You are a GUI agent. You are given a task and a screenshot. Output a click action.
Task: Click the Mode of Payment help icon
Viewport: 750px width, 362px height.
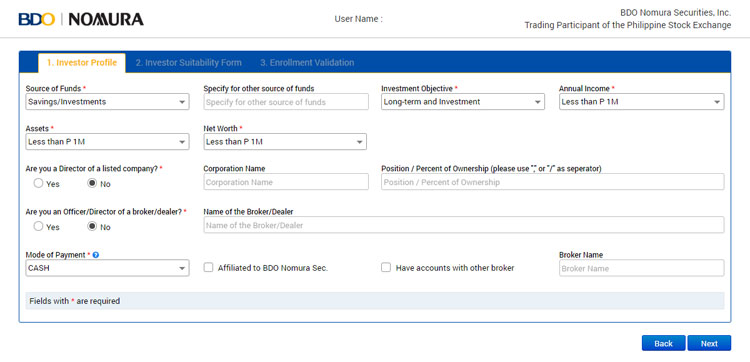[96, 255]
